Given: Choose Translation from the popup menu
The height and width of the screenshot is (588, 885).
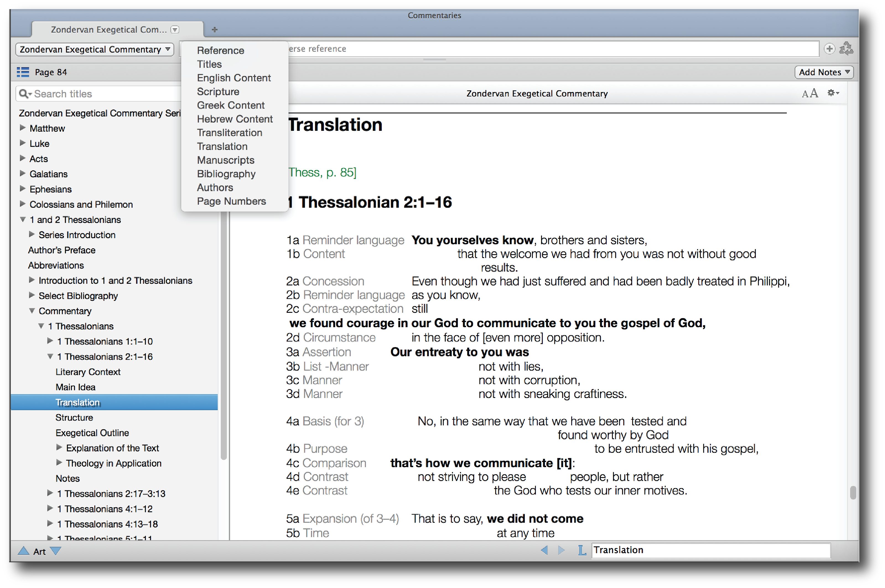Looking at the screenshot, I should (222, 146).
